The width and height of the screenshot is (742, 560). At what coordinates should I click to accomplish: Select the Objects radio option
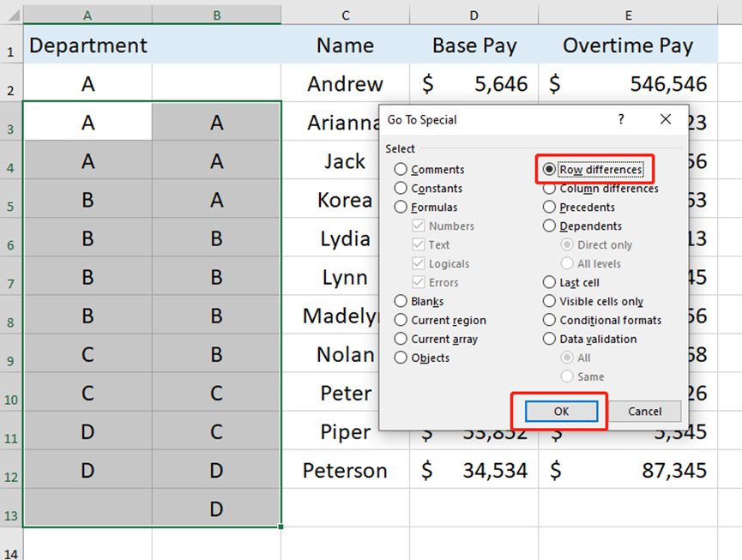pos(422,358)
